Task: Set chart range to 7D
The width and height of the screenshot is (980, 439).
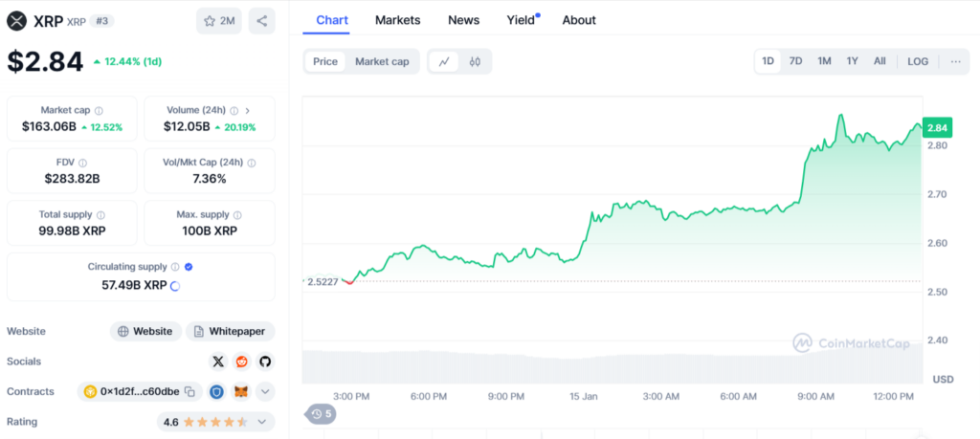Action: click(x=795, y=61)
